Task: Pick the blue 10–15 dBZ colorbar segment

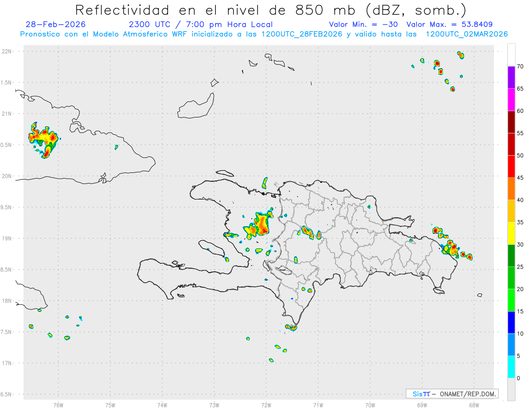Action: pos(511,322)
